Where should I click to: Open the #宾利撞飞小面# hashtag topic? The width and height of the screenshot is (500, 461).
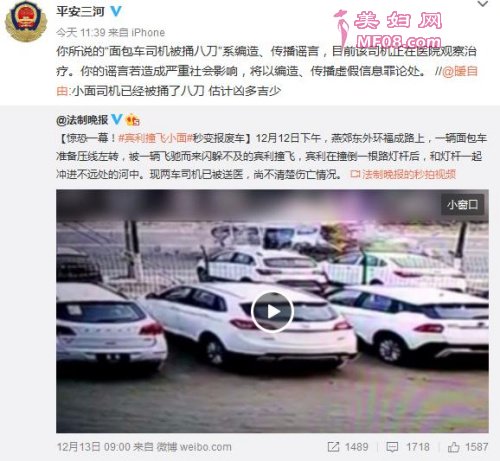155,138
